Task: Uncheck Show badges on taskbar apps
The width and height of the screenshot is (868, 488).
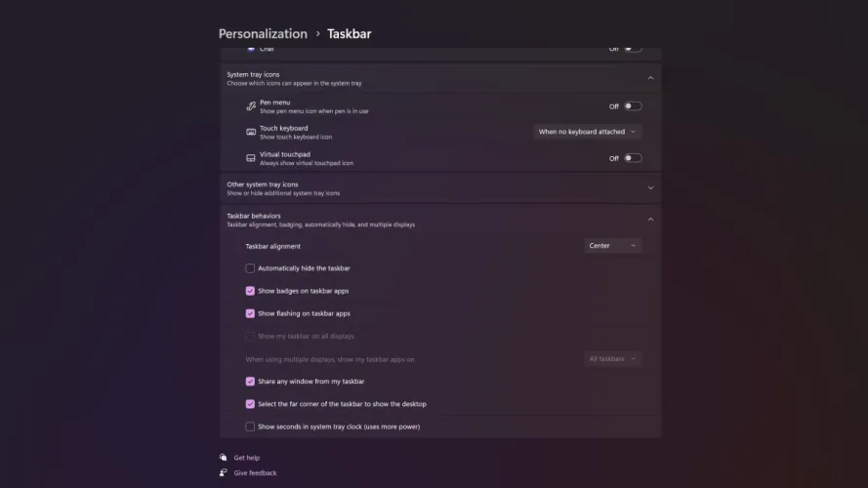Action: tap(250, 291)
